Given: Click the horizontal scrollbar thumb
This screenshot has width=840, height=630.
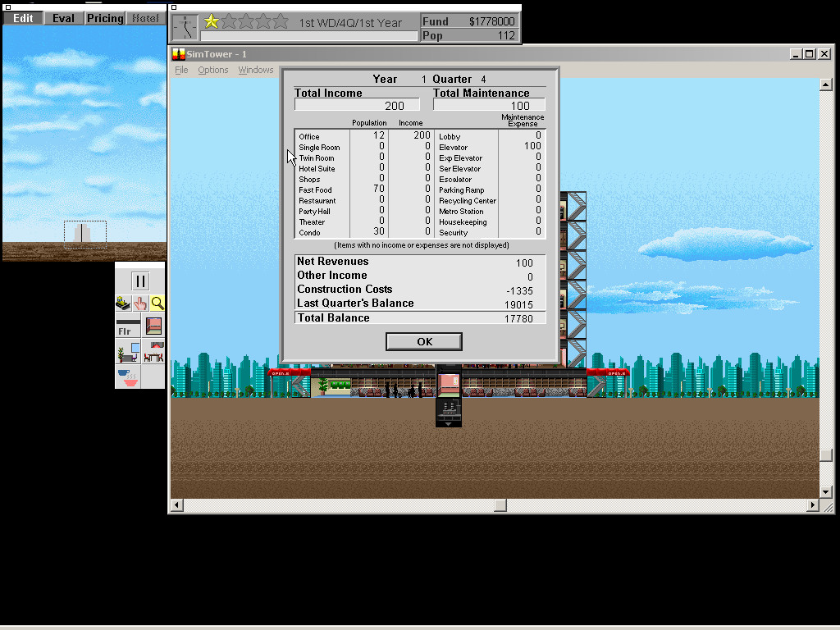Looking at the screenshot, I should [500, 505].
